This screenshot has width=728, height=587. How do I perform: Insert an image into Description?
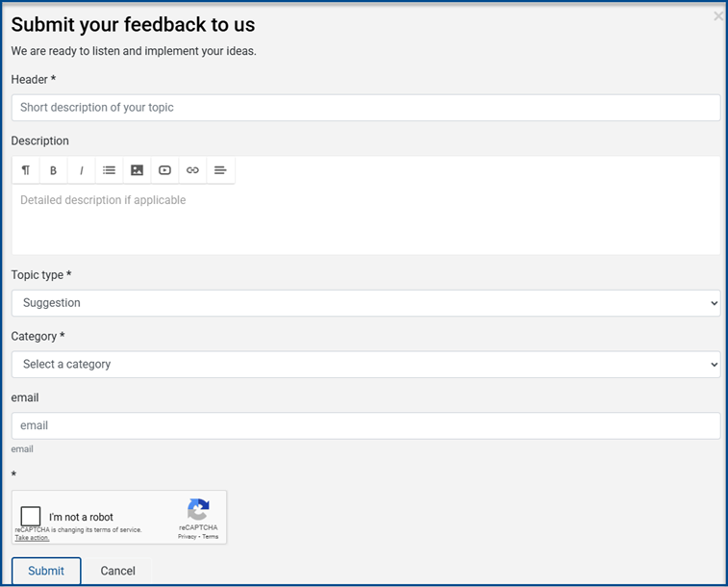pyautogui.click(x=138, y=170)
